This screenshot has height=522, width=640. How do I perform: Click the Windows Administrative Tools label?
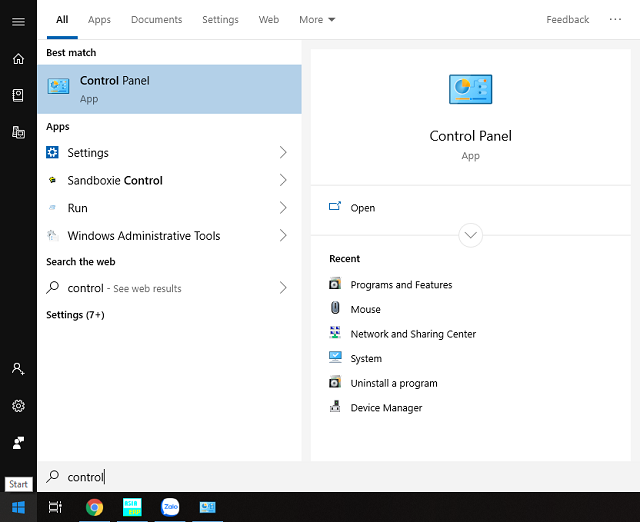(x=144, y=235)
